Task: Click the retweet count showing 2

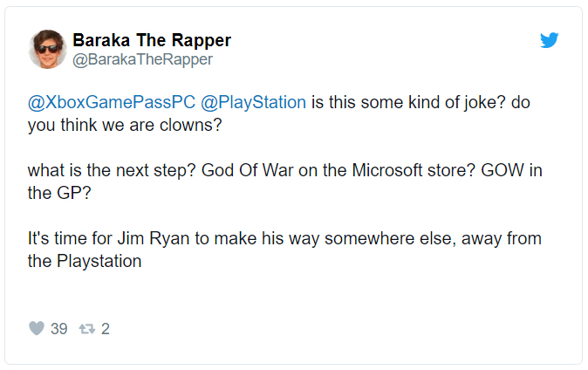Action: [x=106, y=329]
